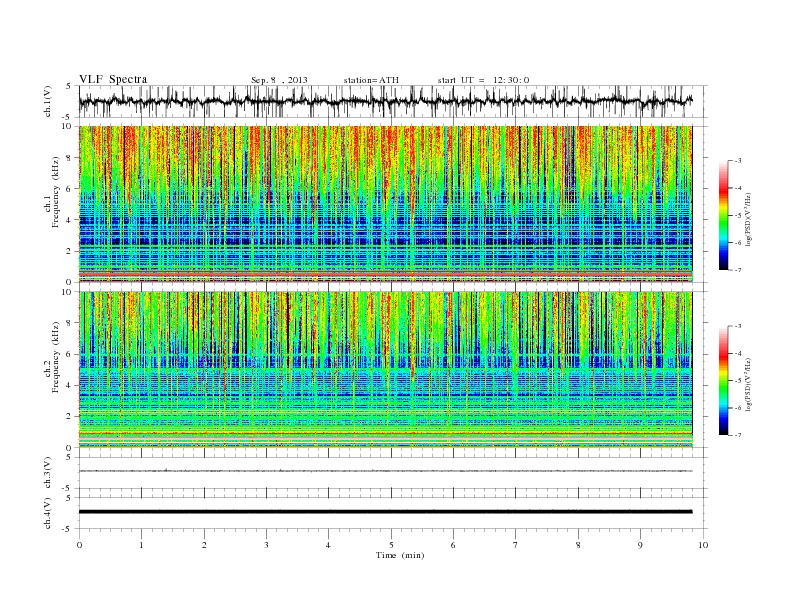Click the ch.2 spectrogram plot
Viewport: 792px width, 612px height.
(x=386, y=370)
